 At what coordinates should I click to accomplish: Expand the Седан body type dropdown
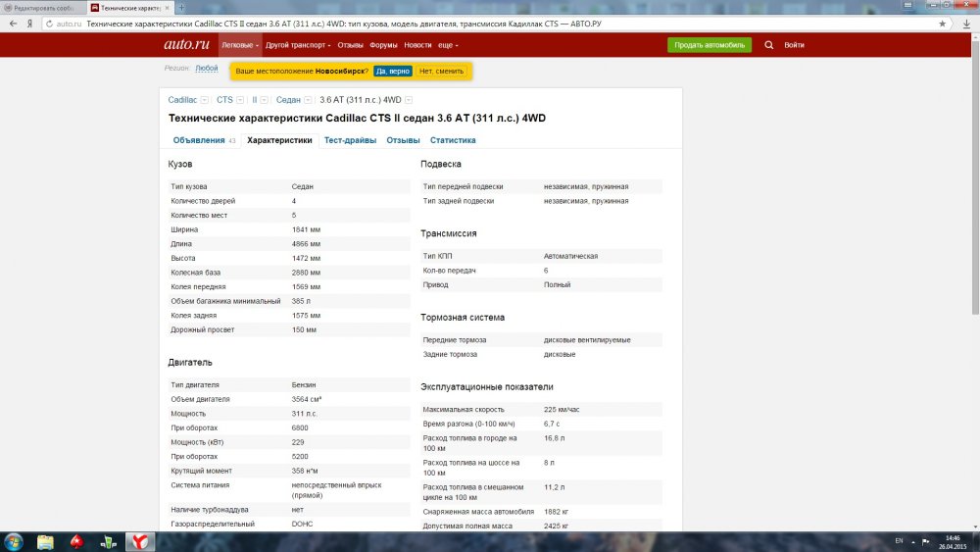309,100
